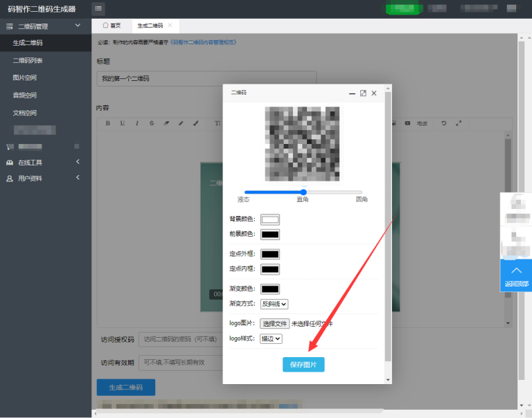Apply bold formatting in content editor

click(x=107, y=123)
